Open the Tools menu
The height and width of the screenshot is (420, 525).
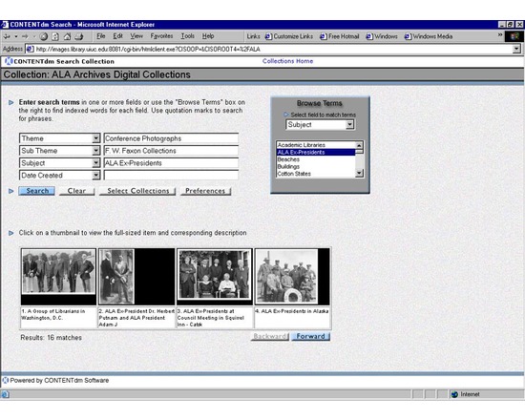tap(187, 36)
